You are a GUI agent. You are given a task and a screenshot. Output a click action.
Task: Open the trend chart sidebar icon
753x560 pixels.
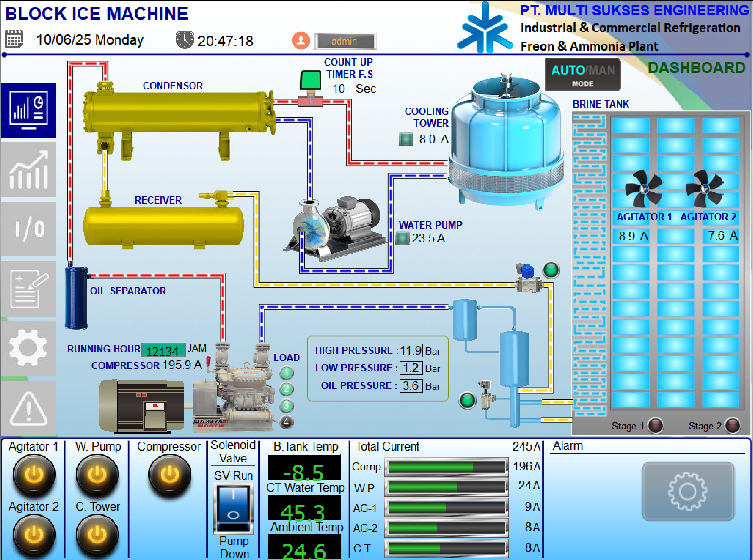pyautogui.click(x=28, y=170)
